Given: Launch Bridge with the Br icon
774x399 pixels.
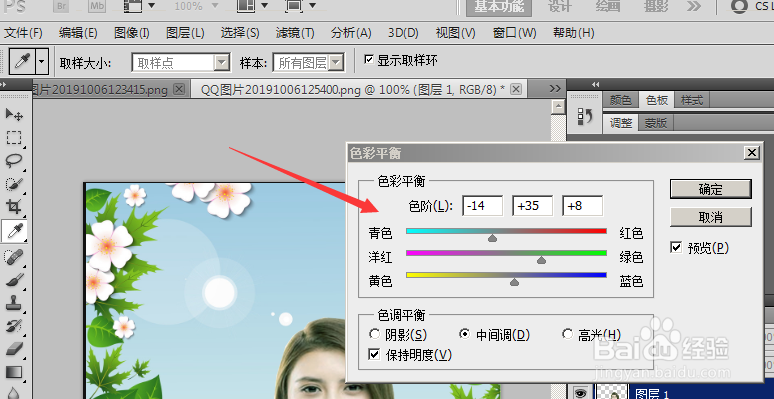Looking at the screenshot, I should pos(61,6).
